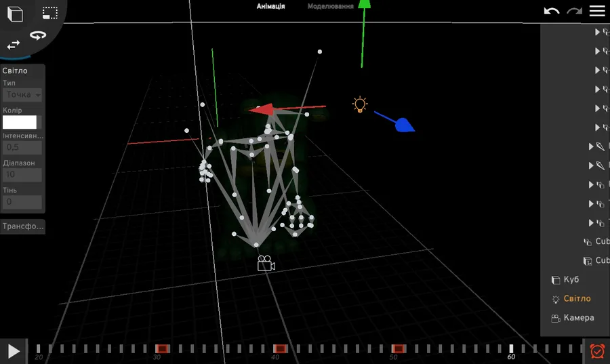Image resolution: width=610 pixels, height=364 pixels.
Task: Select the keyframe marker near frame 50
Action: point(399,348)
